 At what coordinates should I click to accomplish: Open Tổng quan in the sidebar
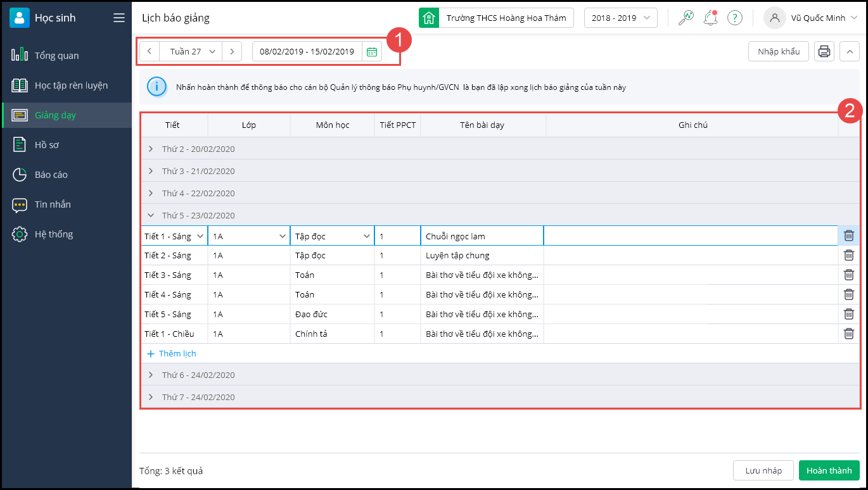(56, 55)
